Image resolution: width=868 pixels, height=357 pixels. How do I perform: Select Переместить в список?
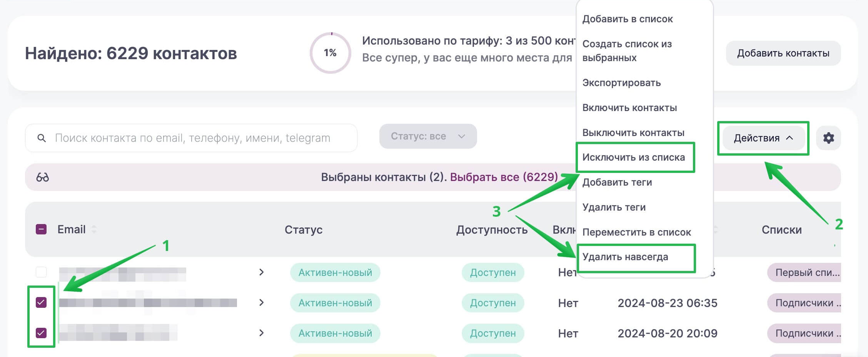[637, 232]
